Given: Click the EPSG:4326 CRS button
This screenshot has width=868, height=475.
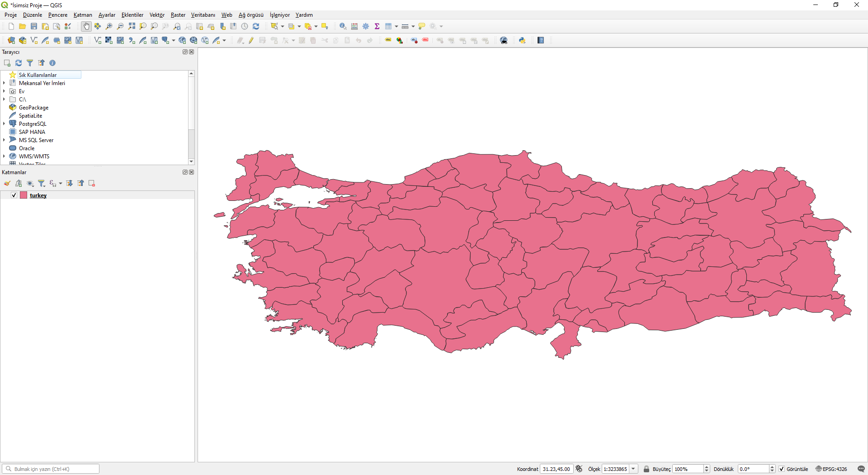Looking at the screenshot, I should click(831, 469).
